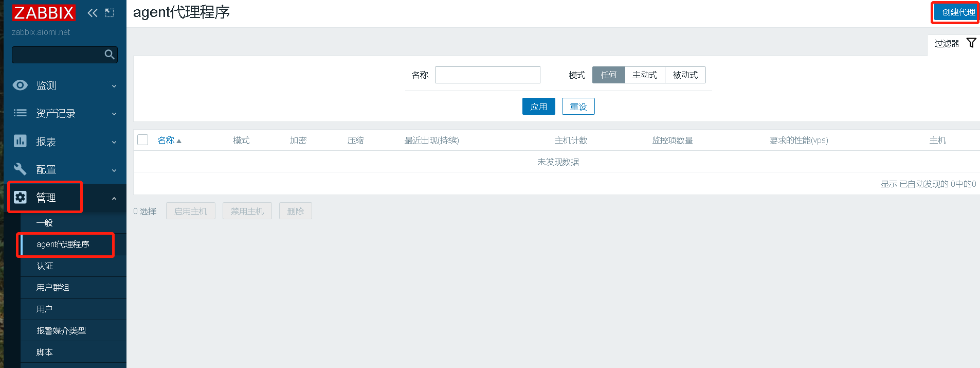Click the sort arrow next to 名称
The height and width of the screenshot is (368, 980).
(x=179, y=141)
